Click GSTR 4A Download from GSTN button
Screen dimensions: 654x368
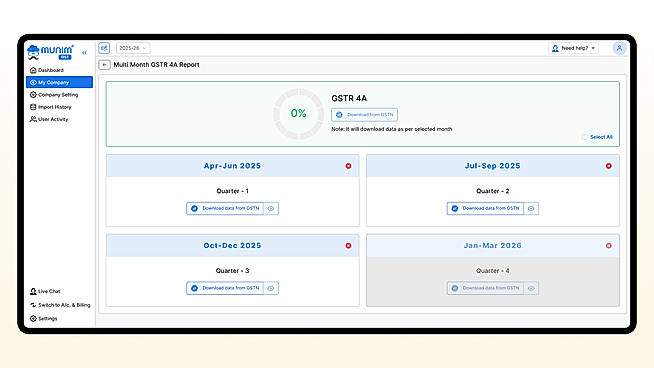pos(365,114)
